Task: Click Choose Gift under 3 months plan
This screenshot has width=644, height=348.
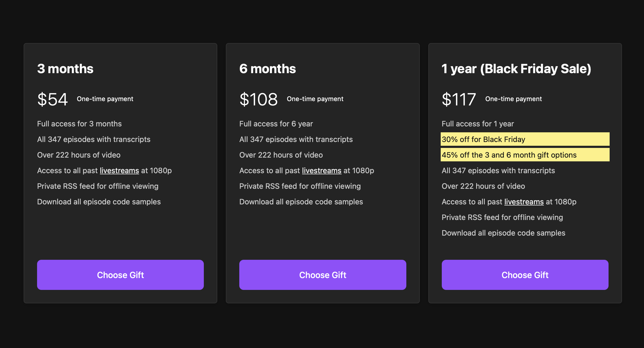Action: pos(120,275)
